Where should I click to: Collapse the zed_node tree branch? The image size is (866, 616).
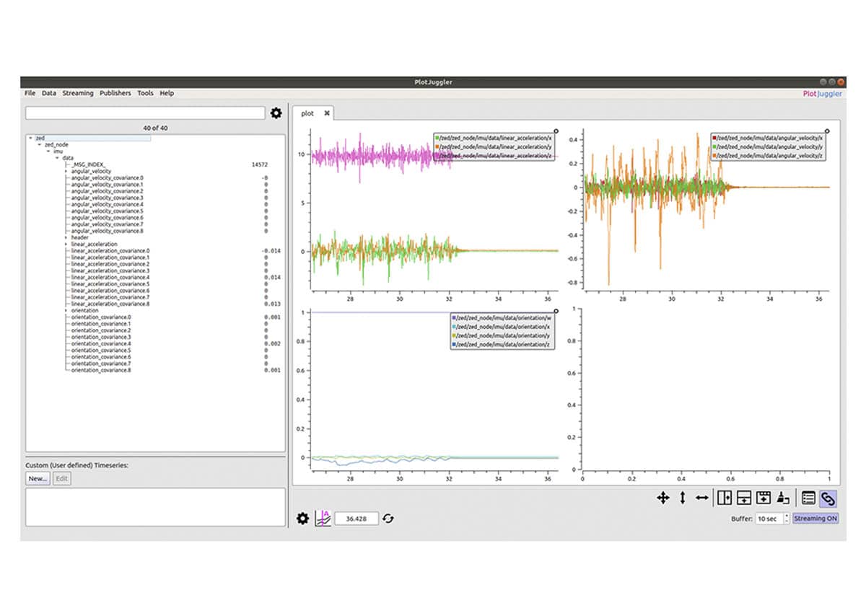39,144
